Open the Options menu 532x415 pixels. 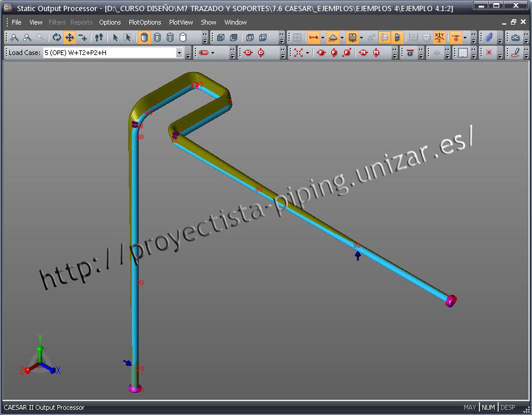pos(109,22)
